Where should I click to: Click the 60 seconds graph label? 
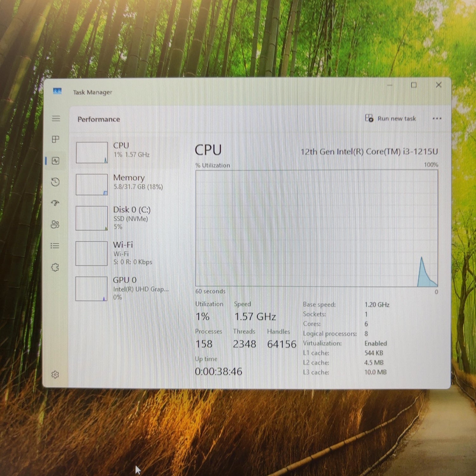[x=210, y=291]
